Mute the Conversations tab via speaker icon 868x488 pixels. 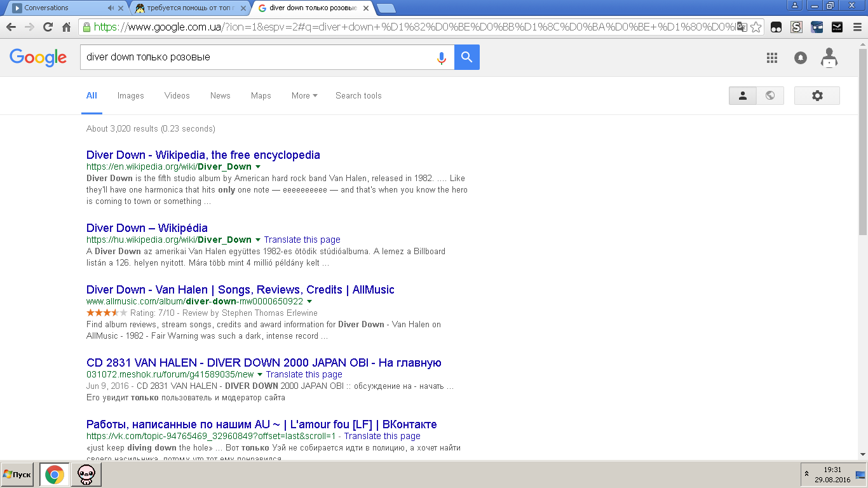[111, 8]
